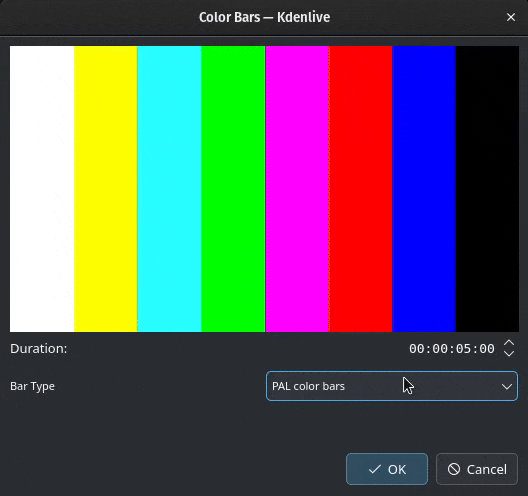This screenshot has height=496, width=528.
Task: Confirm with the OK button
Action: pyautogui.click(x=387, y=469)
